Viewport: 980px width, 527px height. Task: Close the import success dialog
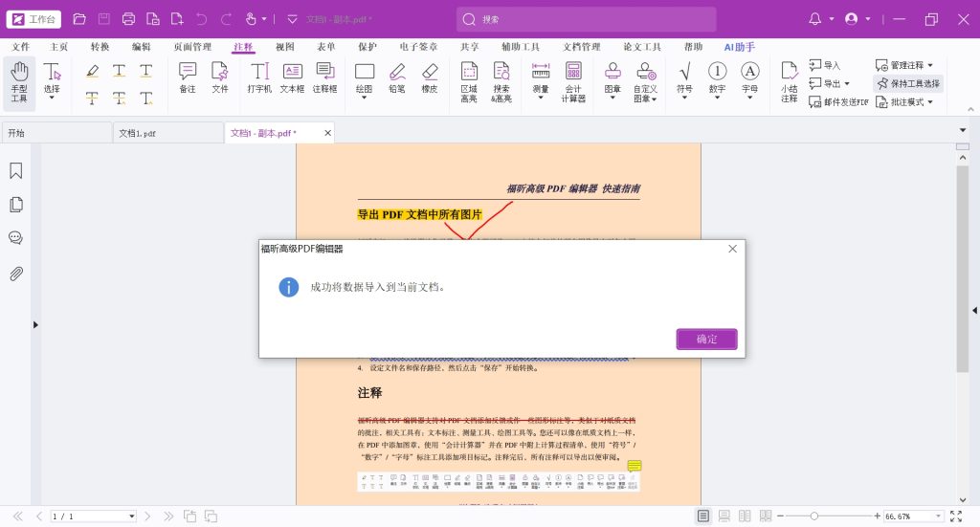pyautogui.click(x=732, y=249)
